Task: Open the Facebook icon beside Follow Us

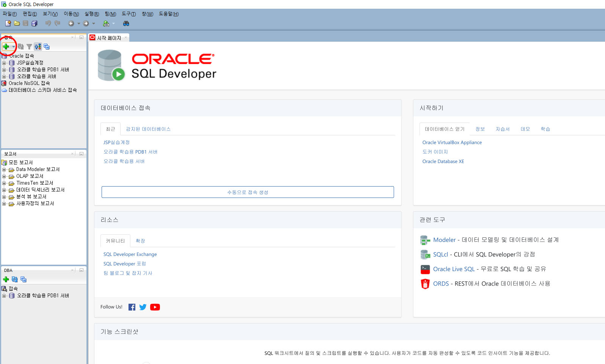Action: coord(132,307)
